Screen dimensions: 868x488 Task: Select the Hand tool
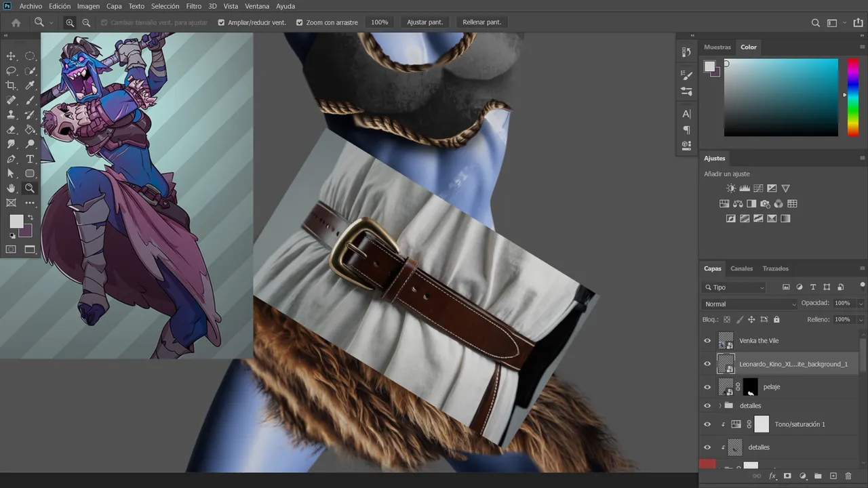click(x=11, y=188)
